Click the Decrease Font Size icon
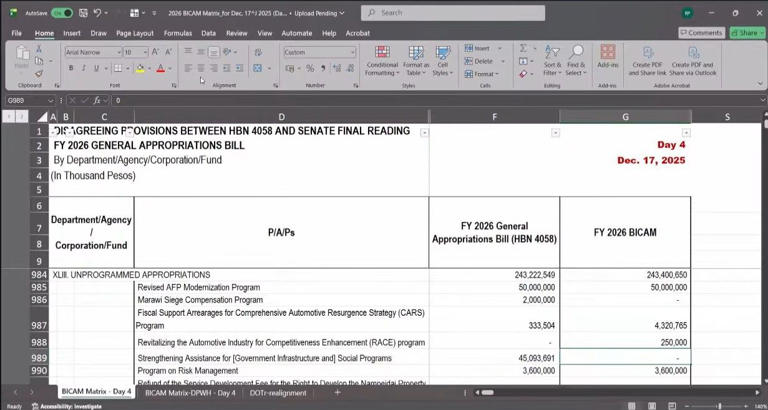 click(168, 52)
